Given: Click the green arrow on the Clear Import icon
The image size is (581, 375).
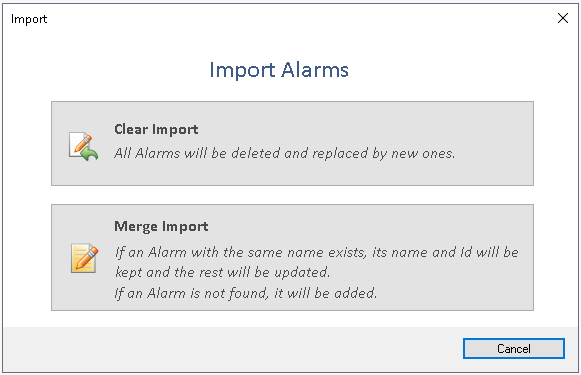Looking at the screenshot, I should coord(91,153).
